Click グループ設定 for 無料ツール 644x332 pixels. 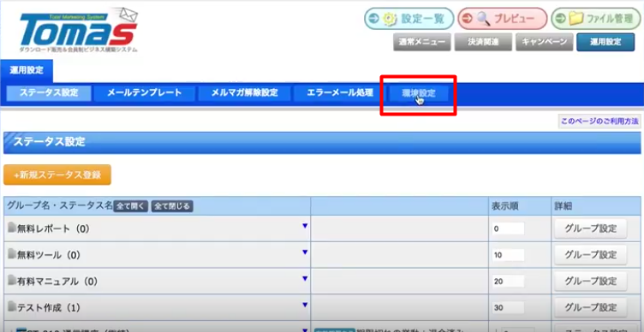coord(591,255)
